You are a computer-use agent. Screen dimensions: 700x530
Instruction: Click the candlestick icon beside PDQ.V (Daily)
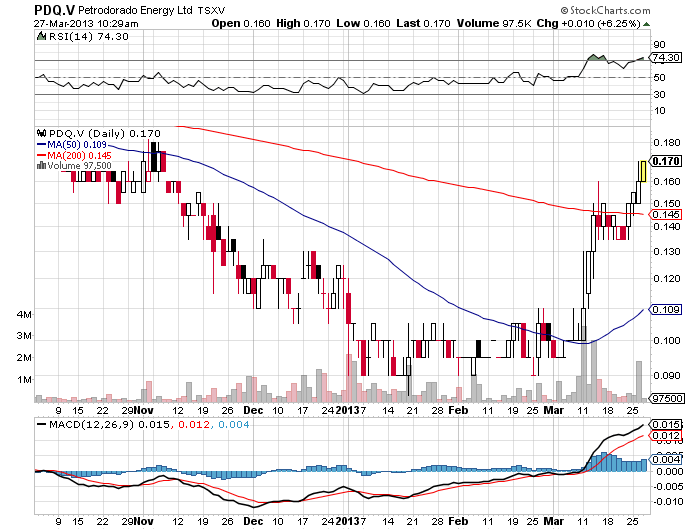tap(42, 133)
